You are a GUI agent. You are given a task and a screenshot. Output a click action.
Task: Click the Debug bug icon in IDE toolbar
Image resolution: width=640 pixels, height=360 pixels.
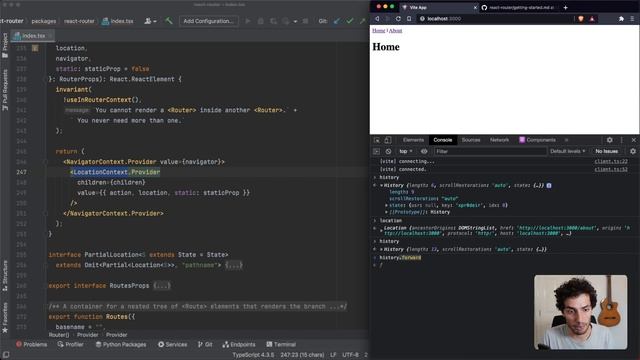[260, 21]
